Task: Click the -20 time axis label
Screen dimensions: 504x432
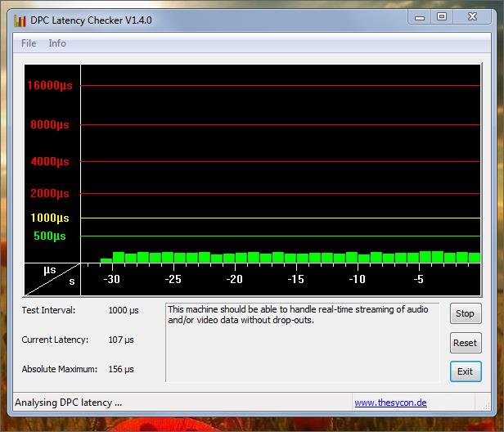Action: (235, 279)
